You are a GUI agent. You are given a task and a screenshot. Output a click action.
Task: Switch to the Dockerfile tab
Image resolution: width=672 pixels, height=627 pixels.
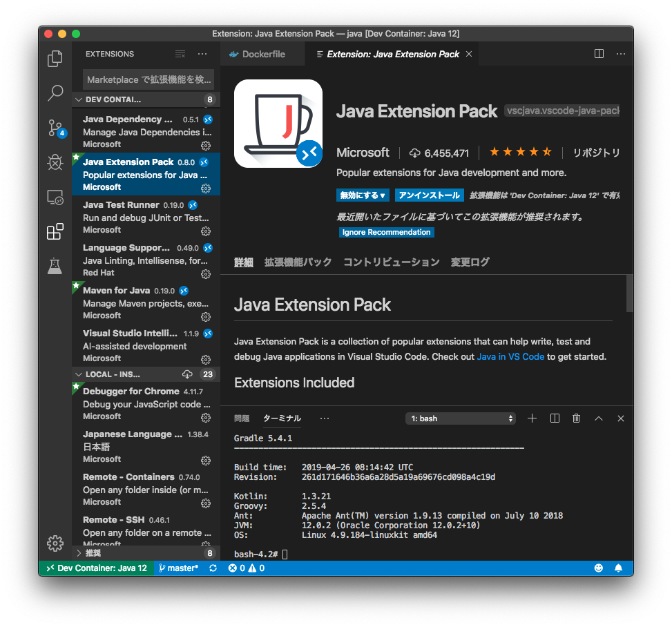pyautogui.click(x=263, y=54)
